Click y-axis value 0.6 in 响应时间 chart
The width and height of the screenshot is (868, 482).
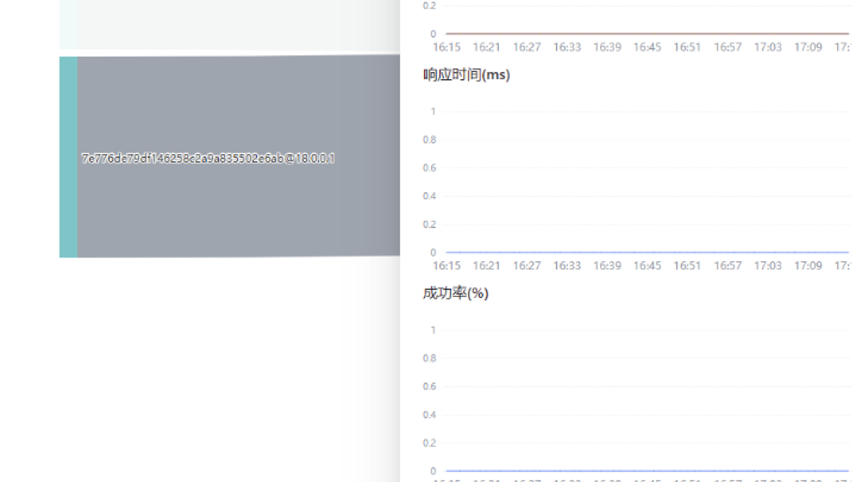coord(429,168)
